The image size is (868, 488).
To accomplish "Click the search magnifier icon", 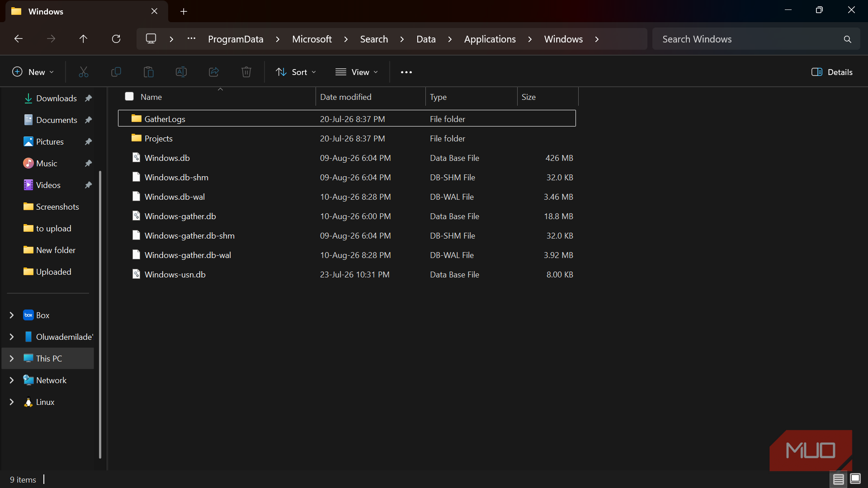I will click(x=848, y=39).
